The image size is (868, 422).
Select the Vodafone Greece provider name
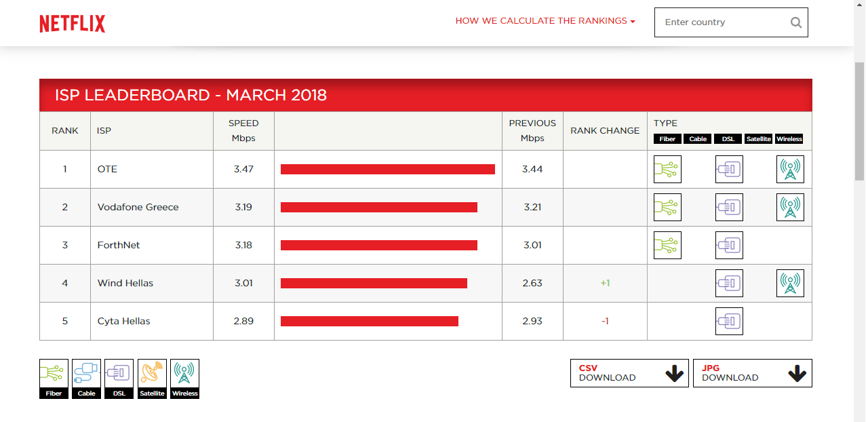pos(138,207)
